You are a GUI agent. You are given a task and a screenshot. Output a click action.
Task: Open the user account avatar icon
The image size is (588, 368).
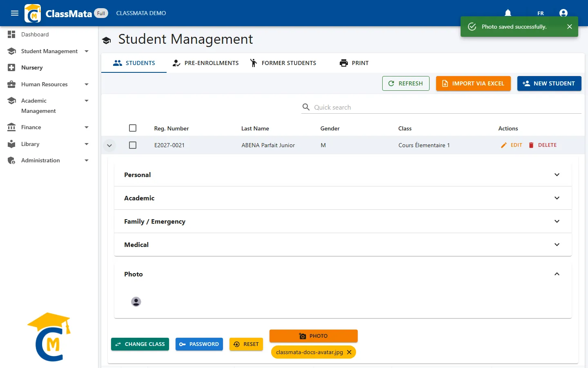(563, 13)
